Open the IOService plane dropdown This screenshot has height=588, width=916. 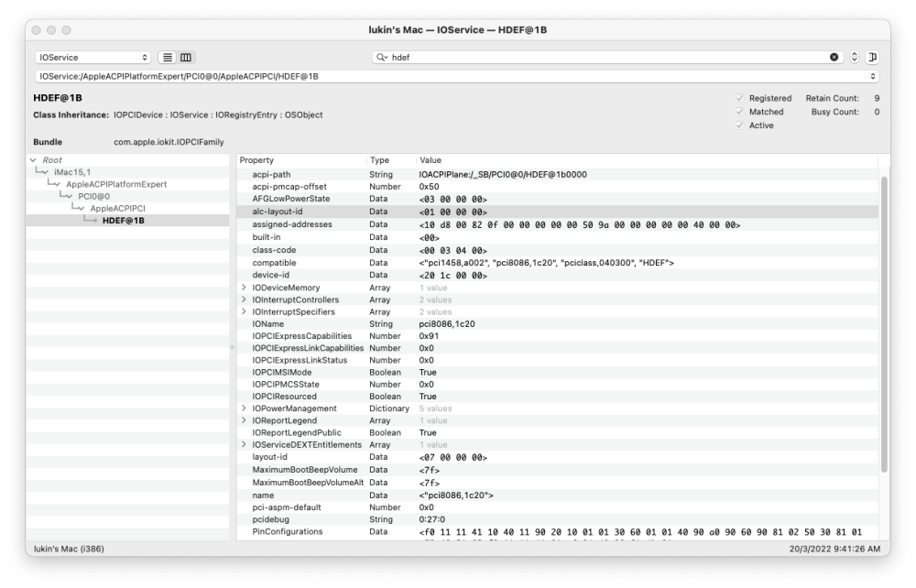coord(93,57)
